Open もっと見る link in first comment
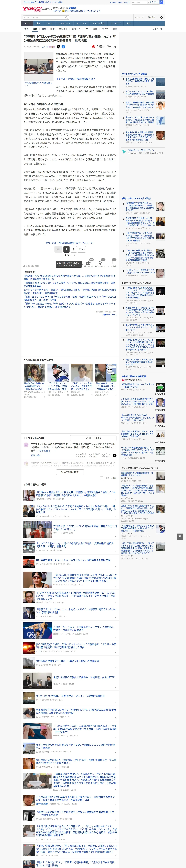This screenshot has height=868, width=186. coord(45,450)
